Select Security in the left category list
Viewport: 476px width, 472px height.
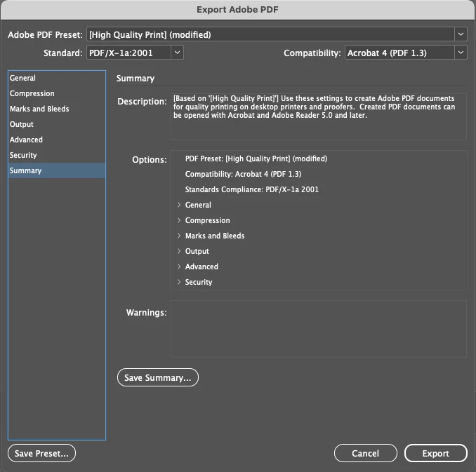pos(57,155)
